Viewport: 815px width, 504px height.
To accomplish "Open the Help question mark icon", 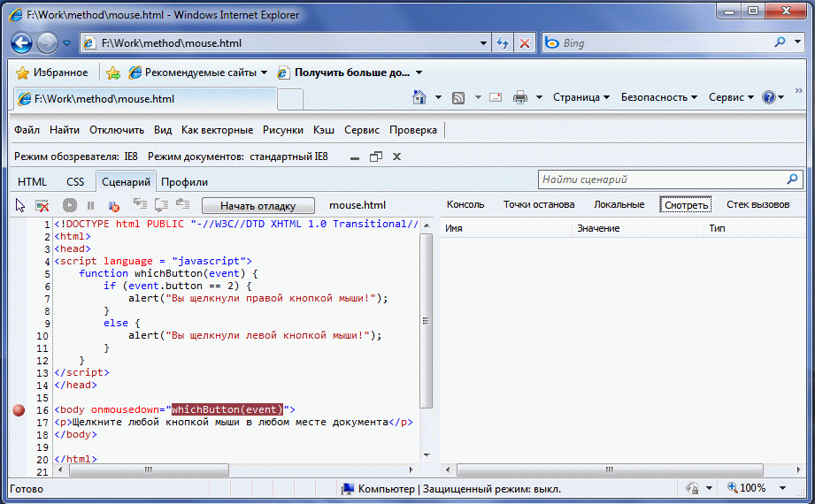I will (769, 97).
